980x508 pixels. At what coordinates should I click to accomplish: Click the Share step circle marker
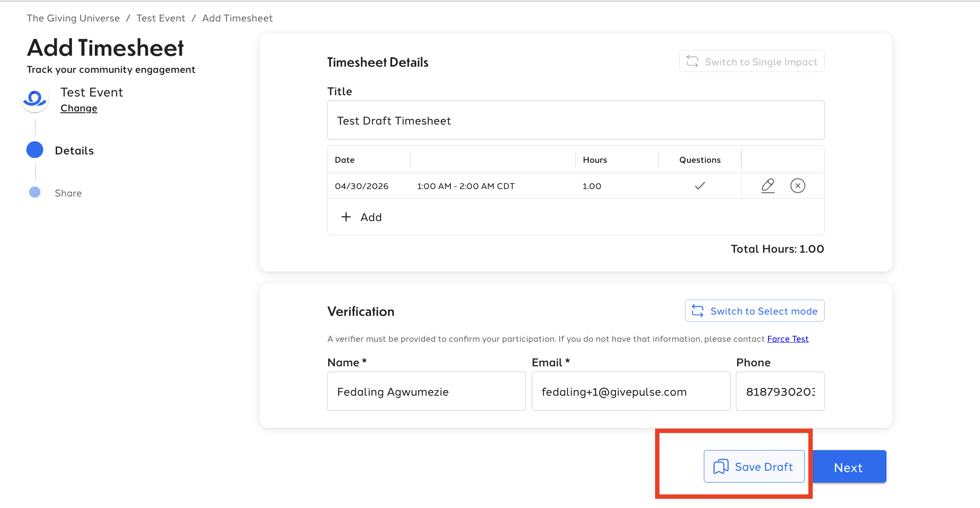[35, 192]
